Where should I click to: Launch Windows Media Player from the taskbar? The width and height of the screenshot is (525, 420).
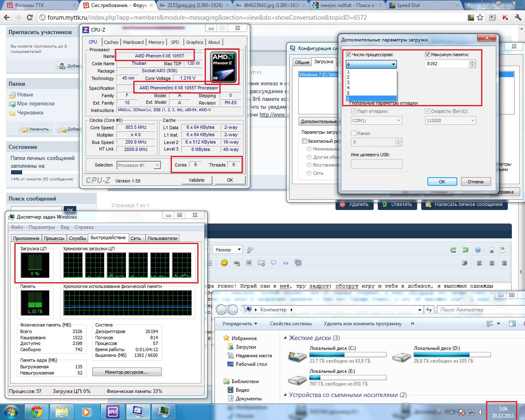[87, 412]
